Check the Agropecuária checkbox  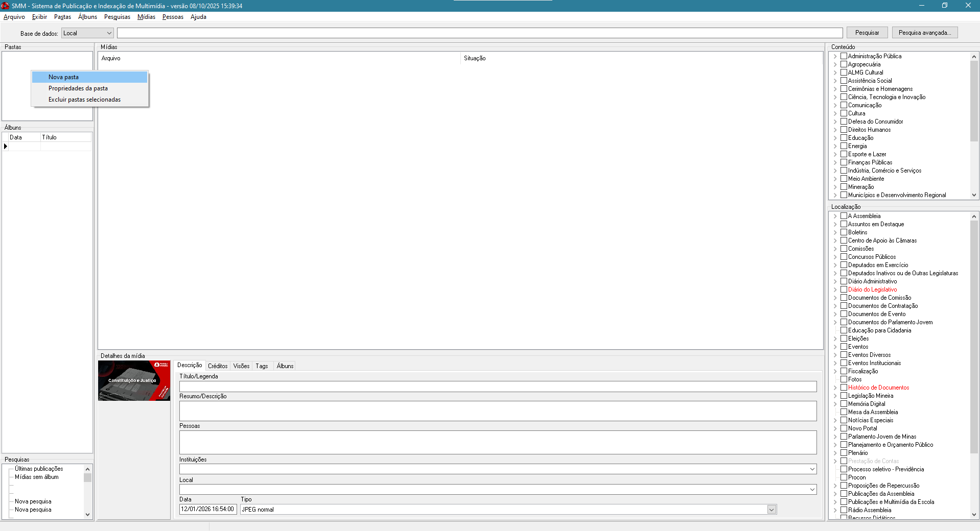coord(844,64)
